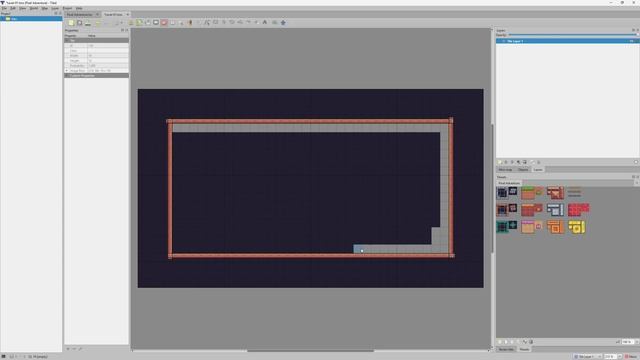Click the map's vertical scrollbar

pyautogui.click(x=492, y=188)
